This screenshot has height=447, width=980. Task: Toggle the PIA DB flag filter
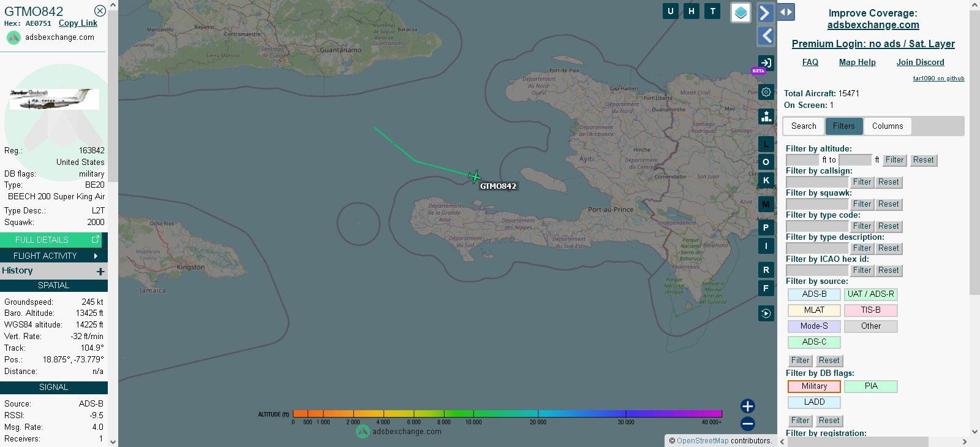[870, 386]
